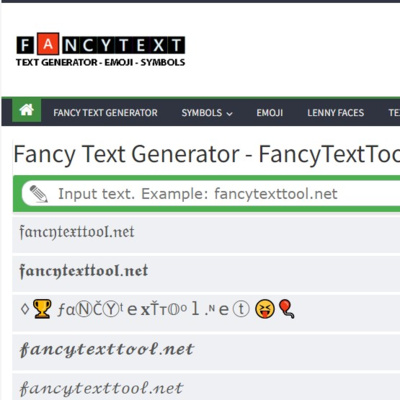Screen dimensions: 400x400
Task: Select the first gothic fancytexttool.net result
Action: click(x=206, y=234)
